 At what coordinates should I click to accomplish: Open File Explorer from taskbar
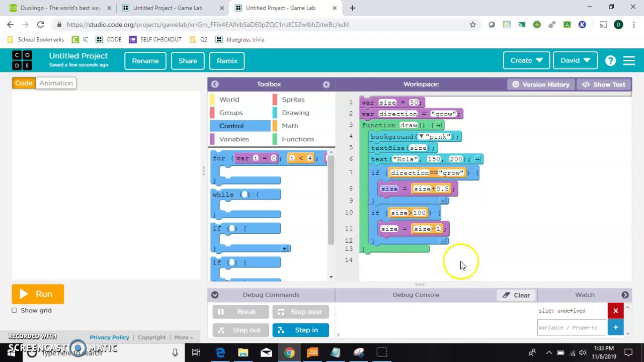243,353
